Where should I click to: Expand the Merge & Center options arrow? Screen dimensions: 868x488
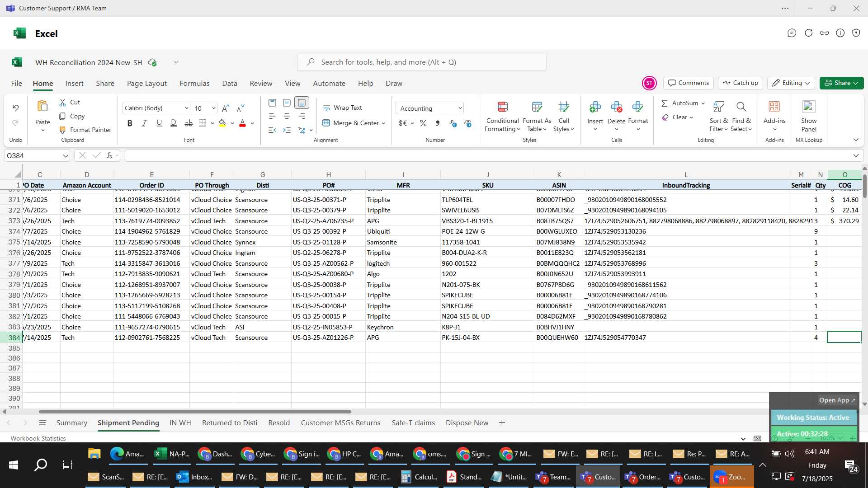point(383,123)
